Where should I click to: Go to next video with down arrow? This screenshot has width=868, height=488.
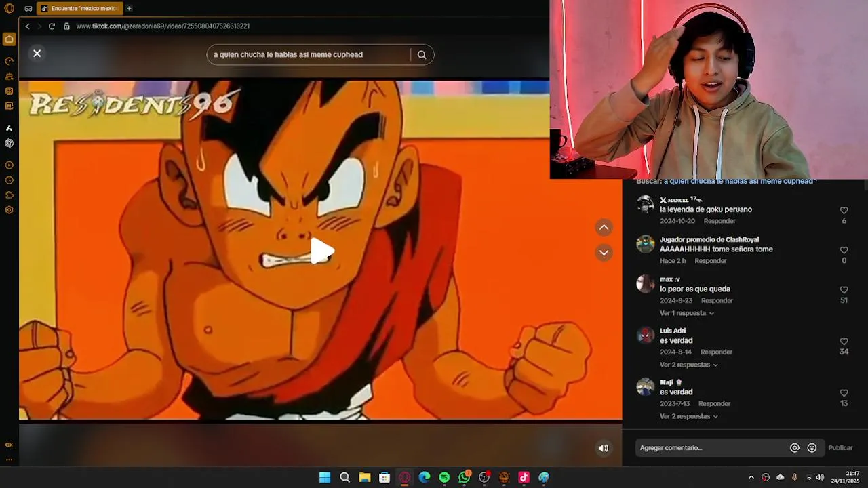604,253
